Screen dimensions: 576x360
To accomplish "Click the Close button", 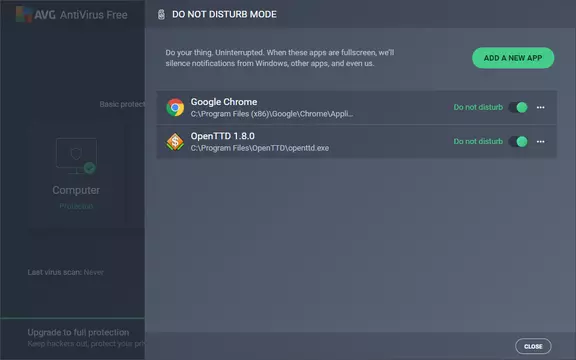I will (x=533, y=346).
